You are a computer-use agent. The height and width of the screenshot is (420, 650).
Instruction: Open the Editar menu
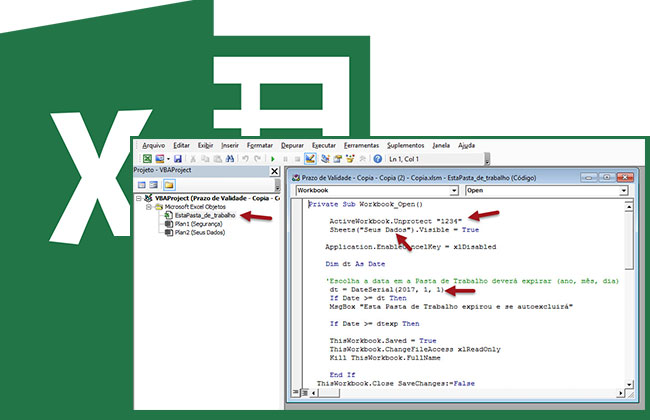point(181,145)
